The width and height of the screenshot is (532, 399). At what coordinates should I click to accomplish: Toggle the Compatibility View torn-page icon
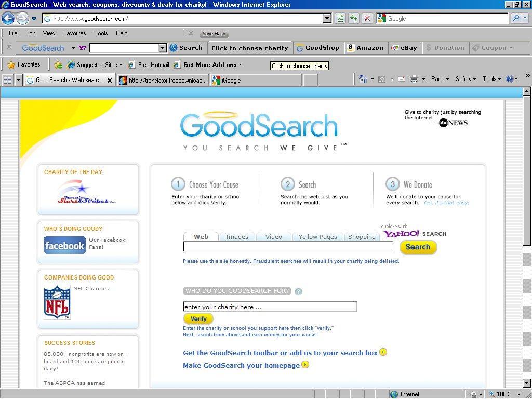[340, 19]
